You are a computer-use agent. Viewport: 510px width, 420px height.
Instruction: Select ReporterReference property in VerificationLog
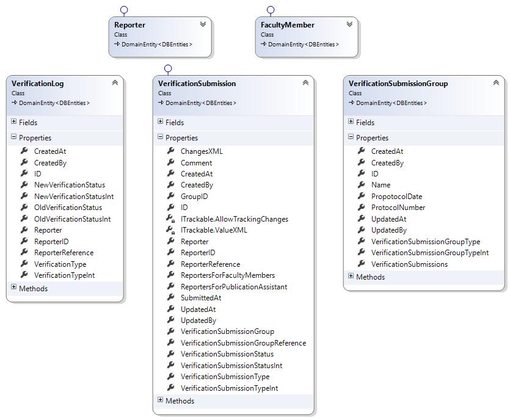(x=64, y=253)
